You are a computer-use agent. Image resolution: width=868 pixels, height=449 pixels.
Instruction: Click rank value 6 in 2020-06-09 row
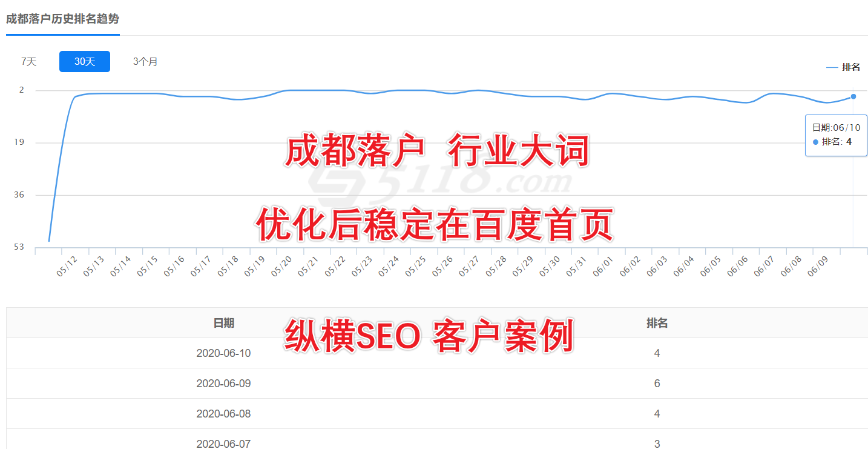click(657, 384)
